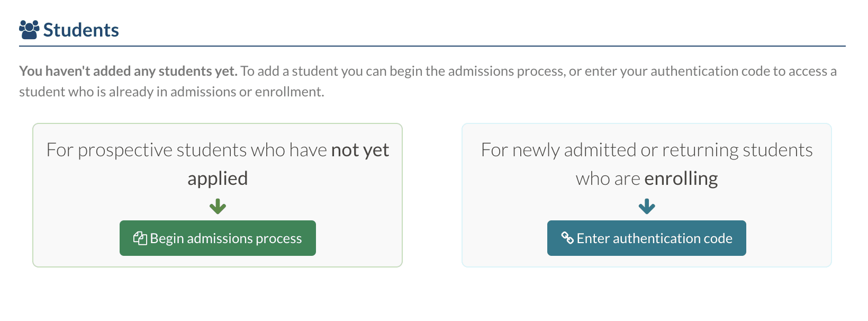The image size is (868, 321).
Task: Click the chain link icon on the teal button
Action: pyautogui.click(x=567, y=238)
